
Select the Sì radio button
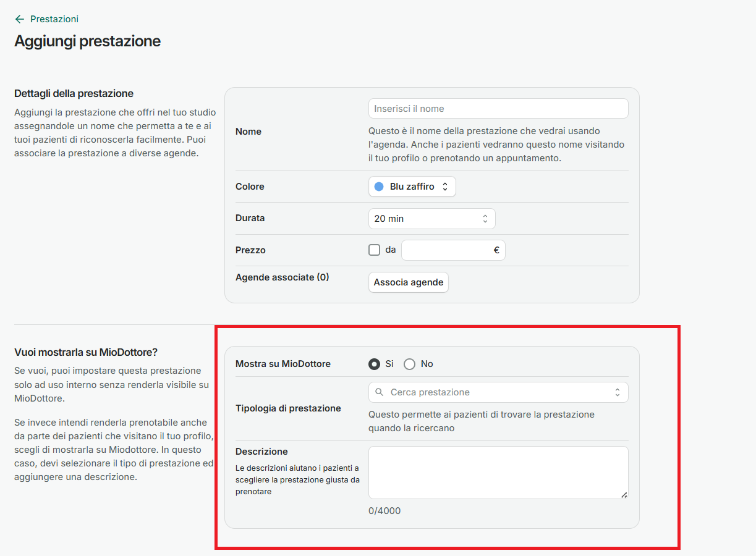[x=374, y=364]
